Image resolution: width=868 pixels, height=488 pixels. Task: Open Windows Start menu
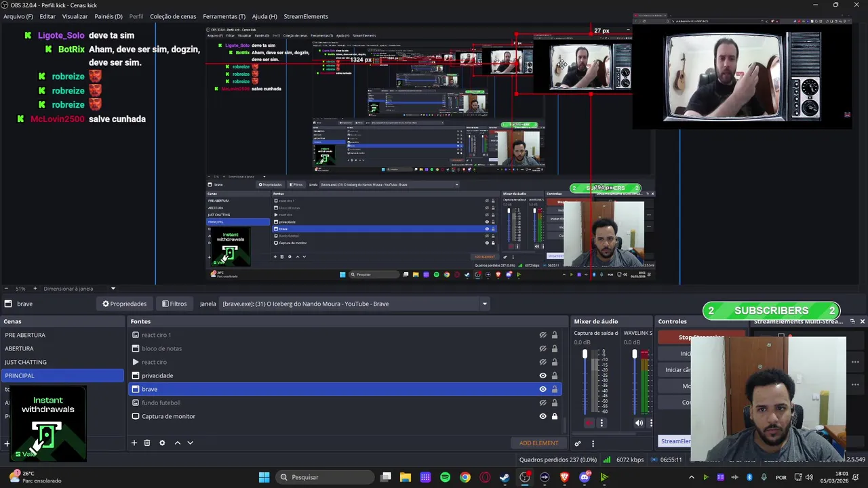point(264,477)
